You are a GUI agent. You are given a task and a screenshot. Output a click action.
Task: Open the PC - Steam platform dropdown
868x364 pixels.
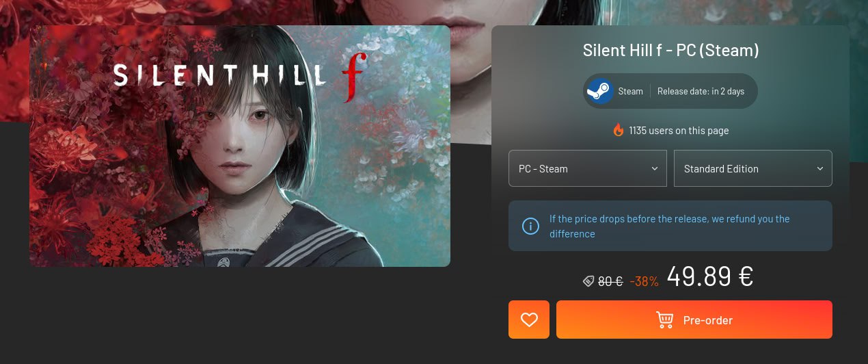(588, 168)
